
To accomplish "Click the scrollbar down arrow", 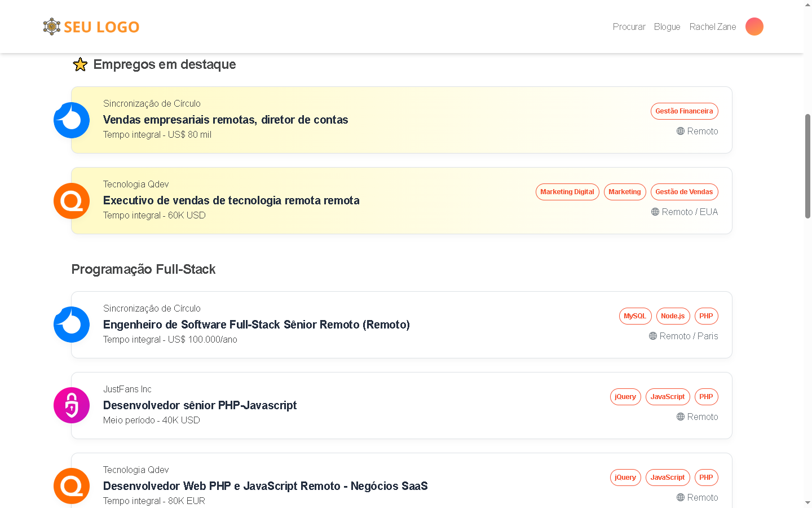I will tap(807, 502).
